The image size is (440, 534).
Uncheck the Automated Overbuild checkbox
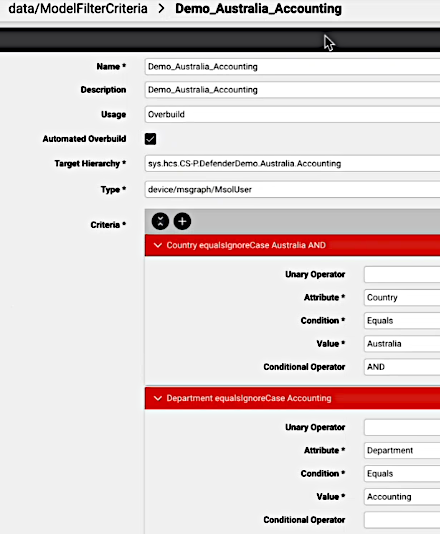point(150,139)
